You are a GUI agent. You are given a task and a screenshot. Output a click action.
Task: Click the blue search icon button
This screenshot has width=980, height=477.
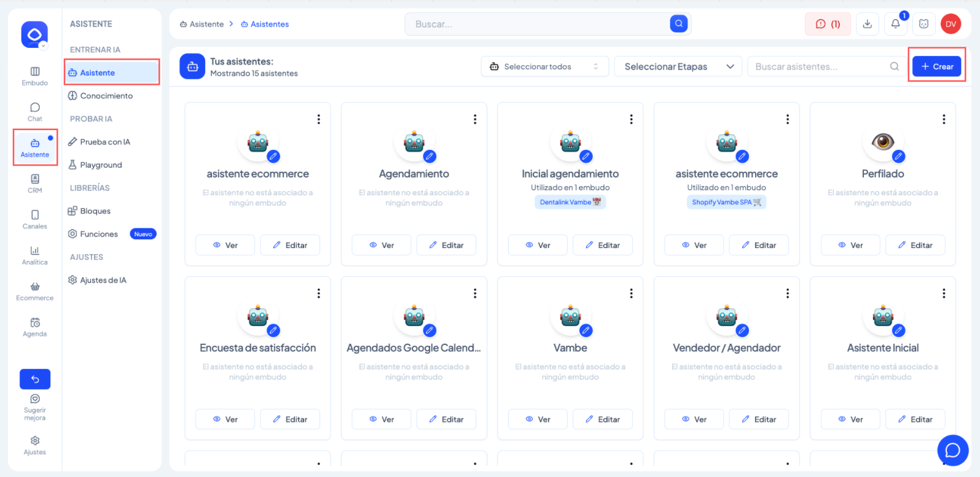coord(678,24)
